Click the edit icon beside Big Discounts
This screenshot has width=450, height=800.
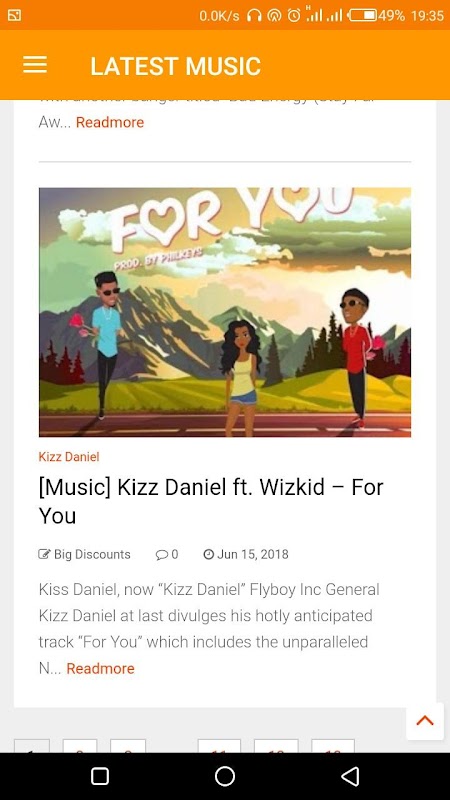44,554
